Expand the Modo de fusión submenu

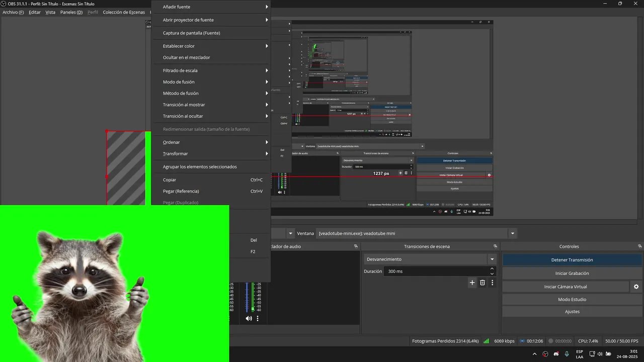point(211,82)
